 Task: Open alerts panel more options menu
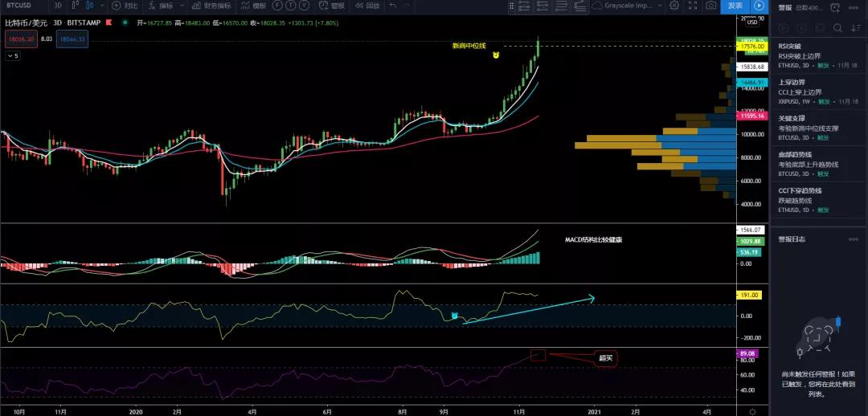(853, 8)
